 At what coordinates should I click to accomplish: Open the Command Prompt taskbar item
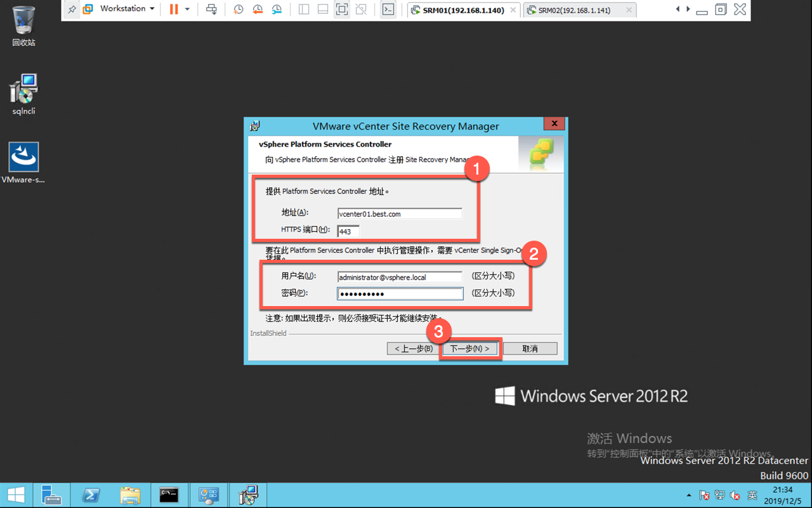tap(169, 495)
